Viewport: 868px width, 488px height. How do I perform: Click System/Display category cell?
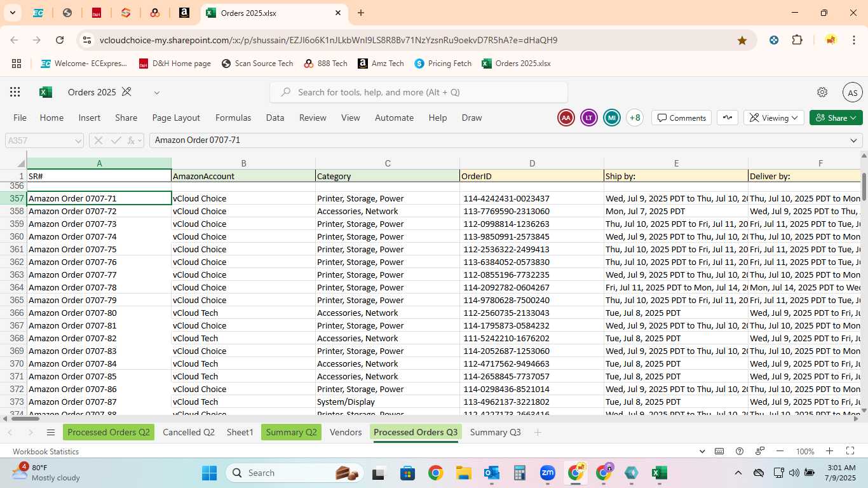click(388, 402)
